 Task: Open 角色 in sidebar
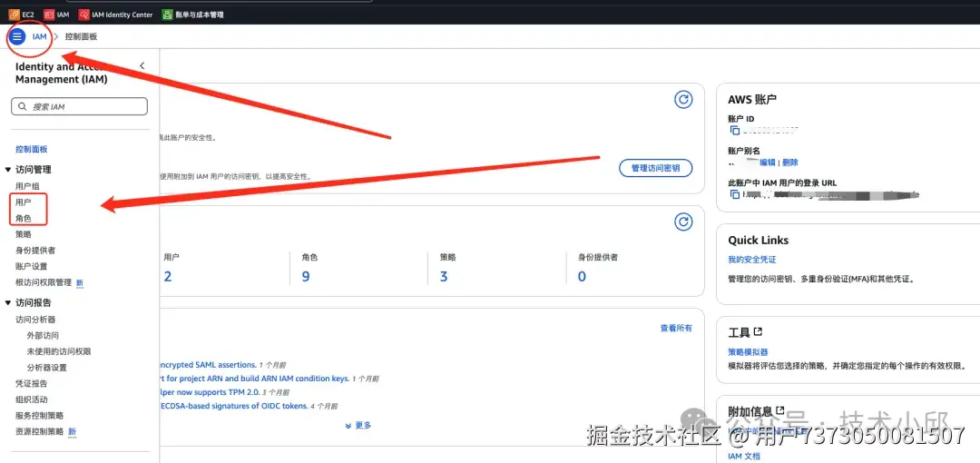[x=23, y=219]
